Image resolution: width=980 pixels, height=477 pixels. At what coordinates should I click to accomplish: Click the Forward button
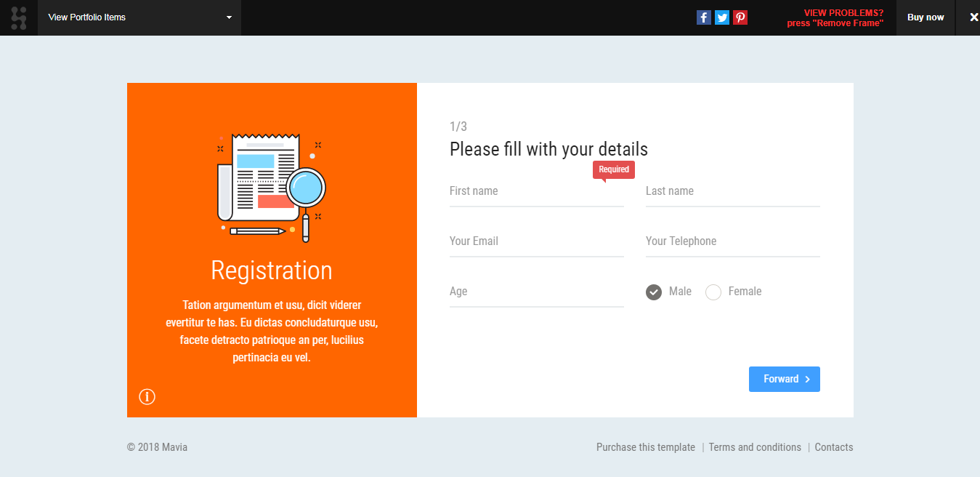click(784, 379)
